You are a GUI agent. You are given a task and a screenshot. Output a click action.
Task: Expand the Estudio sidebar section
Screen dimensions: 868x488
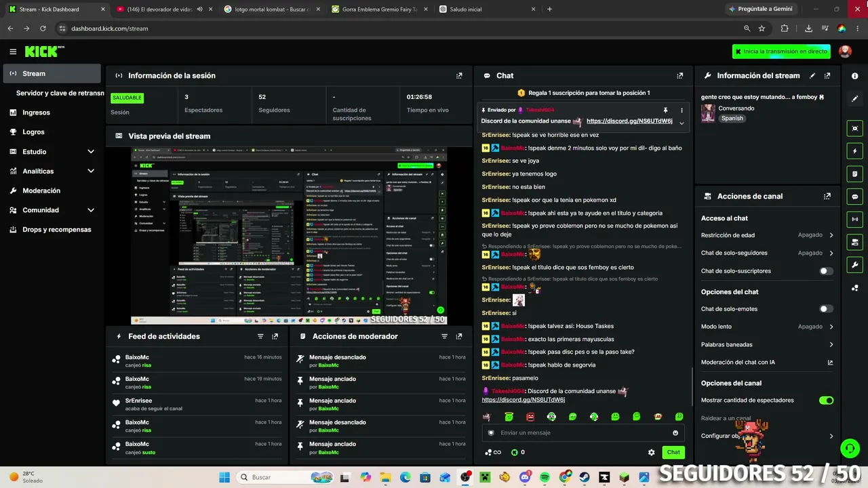pyautogui.click(x=91, y=152)
